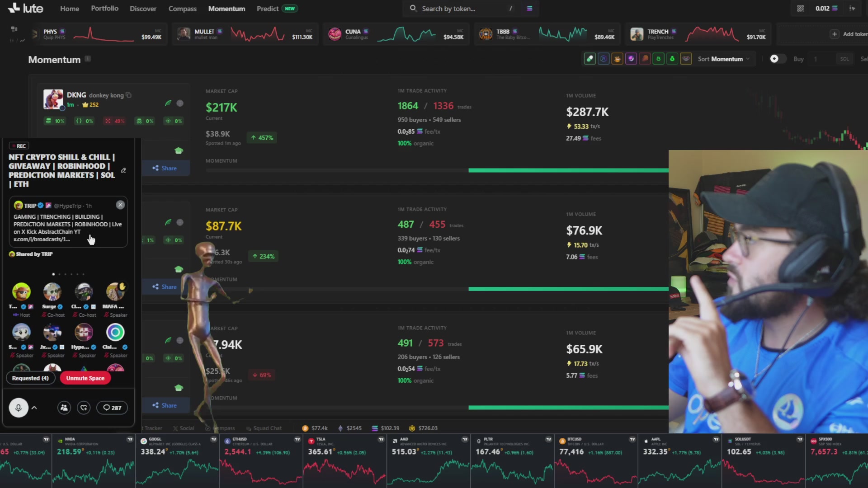Click the green leaf icon on $87.7K card
This screenshot has width=868, height=488.
point(168,222)
